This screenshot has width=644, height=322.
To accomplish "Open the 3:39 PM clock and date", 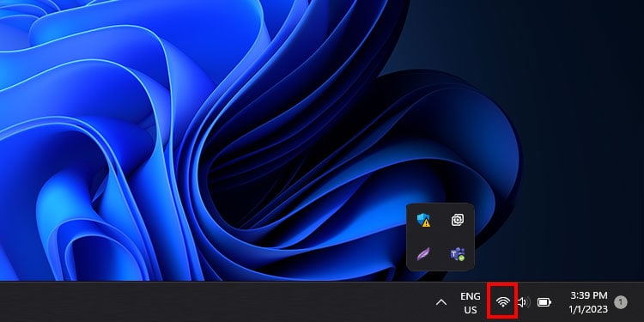I will [588, 302].
